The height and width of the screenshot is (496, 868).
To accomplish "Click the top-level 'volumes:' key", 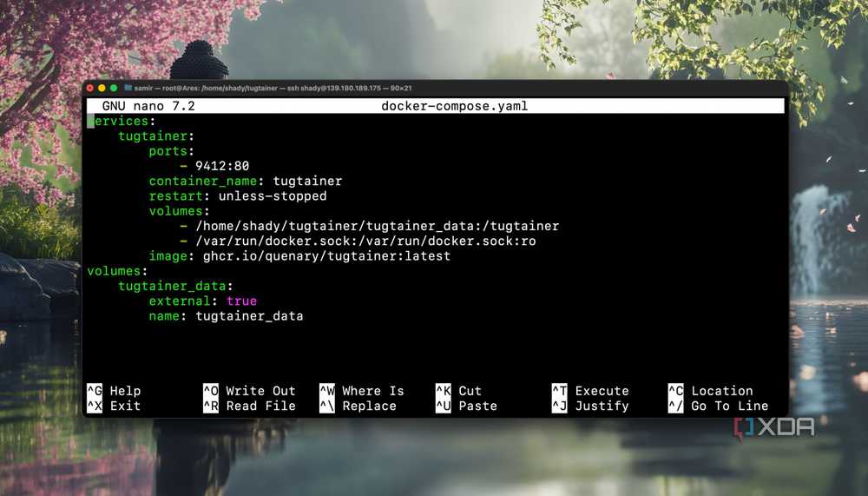I will click(117, 270).
